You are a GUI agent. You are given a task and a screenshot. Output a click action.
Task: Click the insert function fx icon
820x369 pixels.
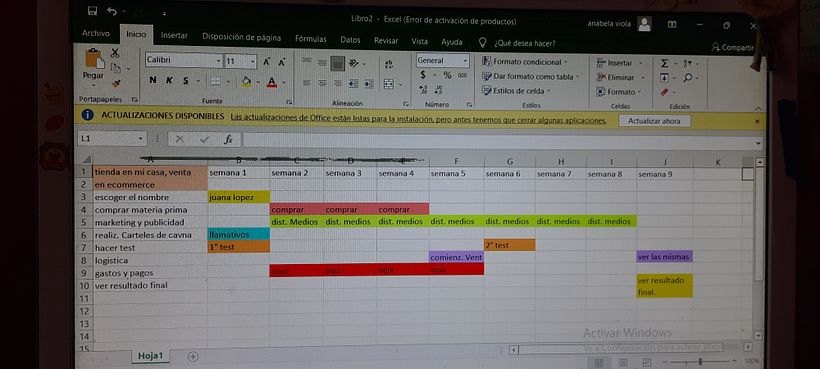click(x=228, y=139)
